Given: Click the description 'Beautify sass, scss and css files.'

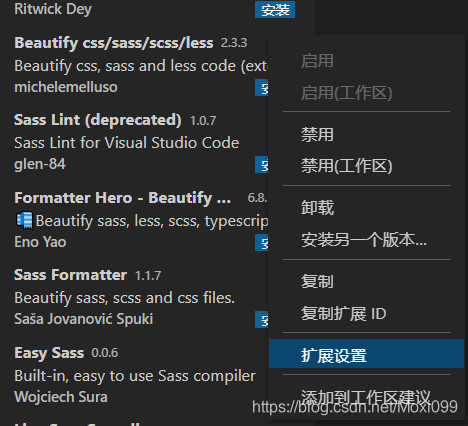Looking at the screenshot, I should [x=125, y=298].
